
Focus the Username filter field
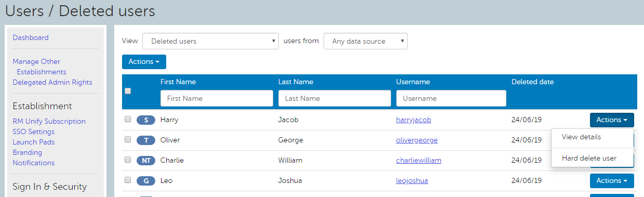[x=451, y=98]
